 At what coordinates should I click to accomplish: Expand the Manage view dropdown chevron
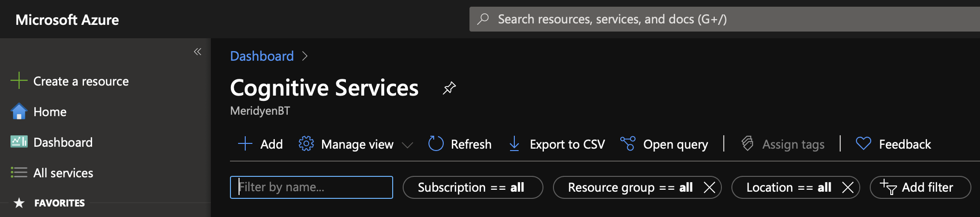click(407, 145)
